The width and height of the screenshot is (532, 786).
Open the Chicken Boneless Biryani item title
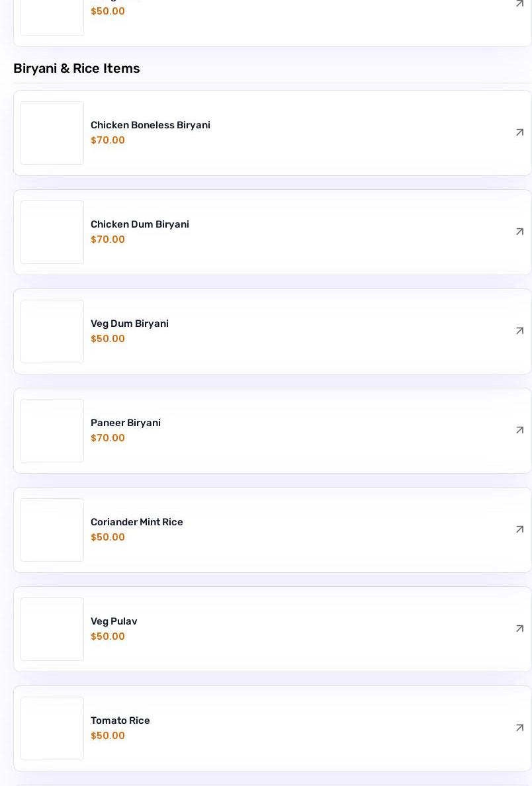pos(150,125)
